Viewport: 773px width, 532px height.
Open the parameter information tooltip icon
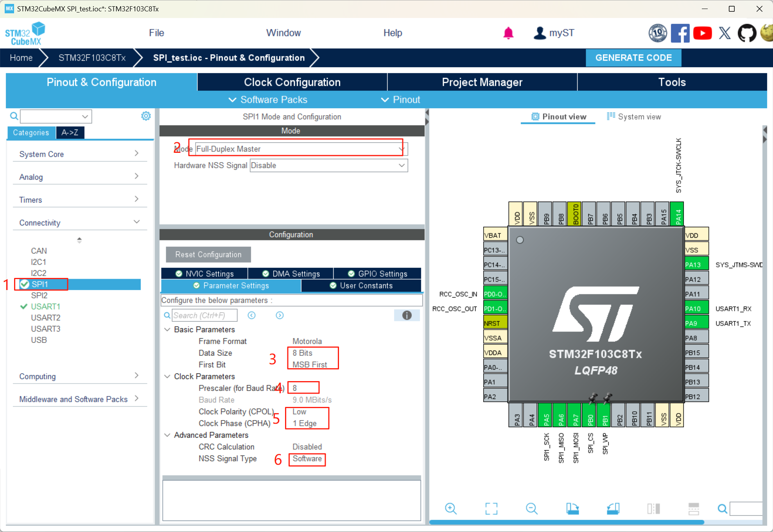[x=407, y=315]
